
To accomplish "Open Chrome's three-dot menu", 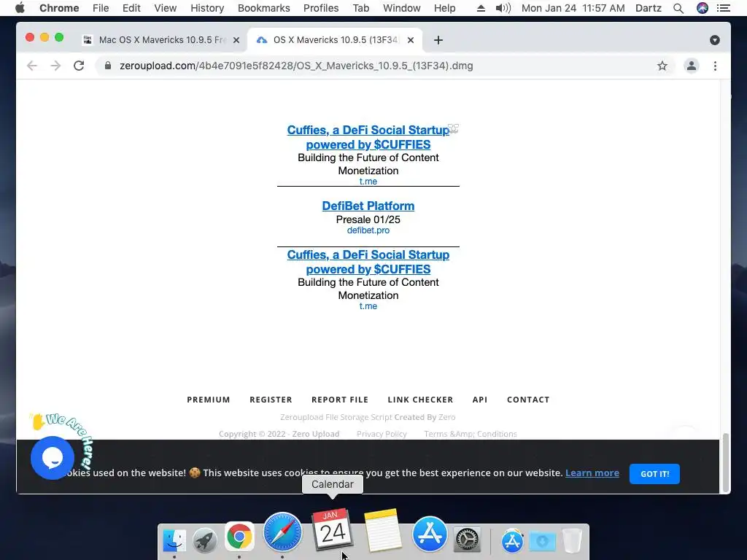I will [715, 66].
